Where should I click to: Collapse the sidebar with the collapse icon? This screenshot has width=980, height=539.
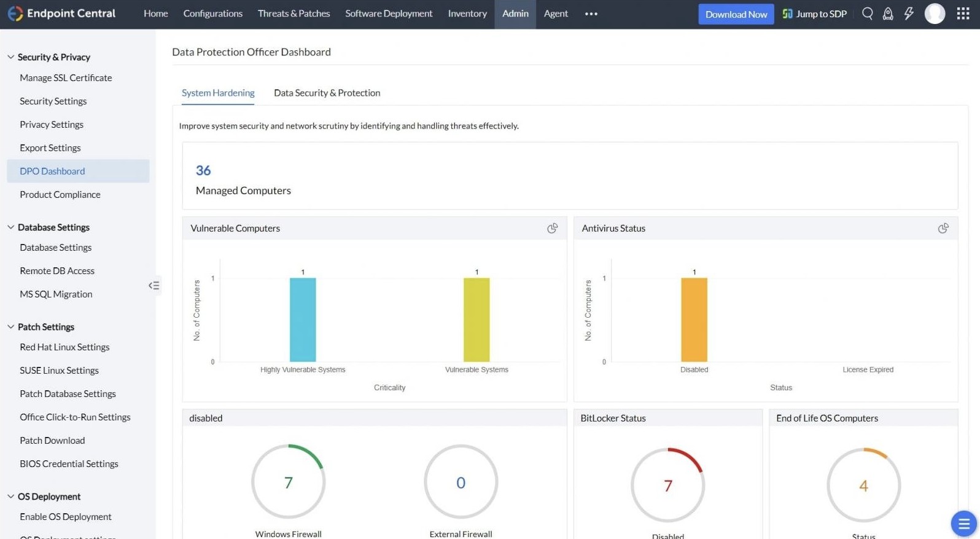tap(154, 285)
